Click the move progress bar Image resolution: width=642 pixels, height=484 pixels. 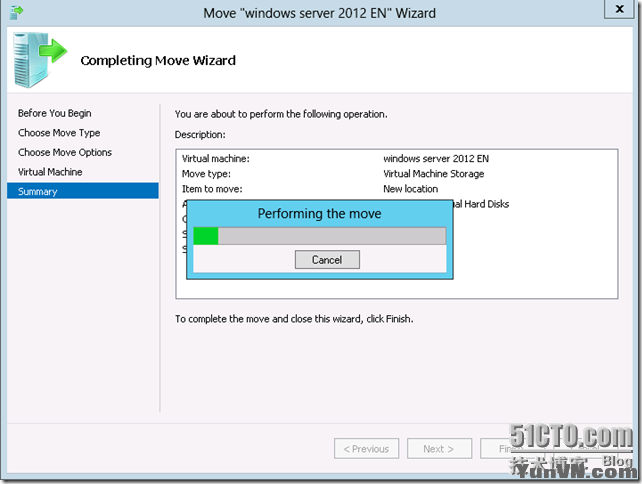click(x=319, y=236)
